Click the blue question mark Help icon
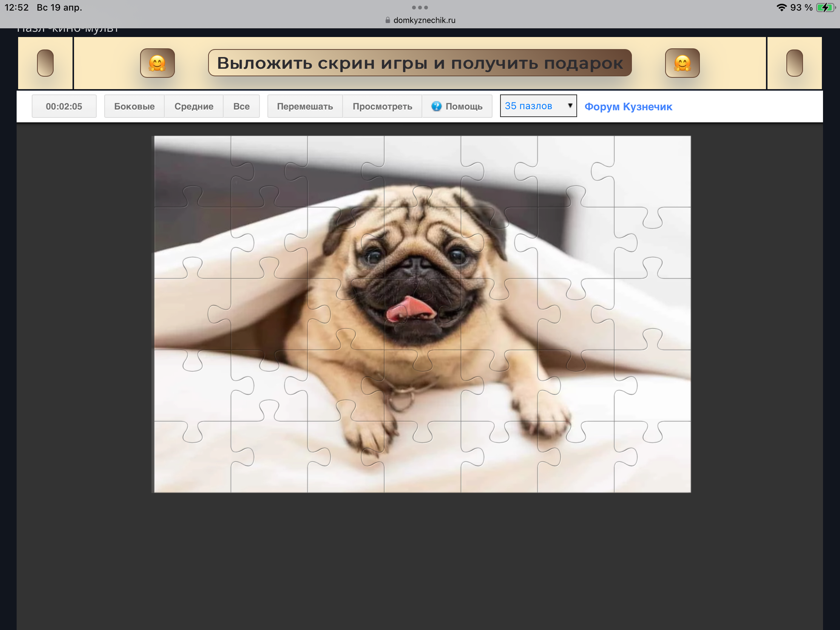This screenshot has width=840, height=630. (436, 107)
